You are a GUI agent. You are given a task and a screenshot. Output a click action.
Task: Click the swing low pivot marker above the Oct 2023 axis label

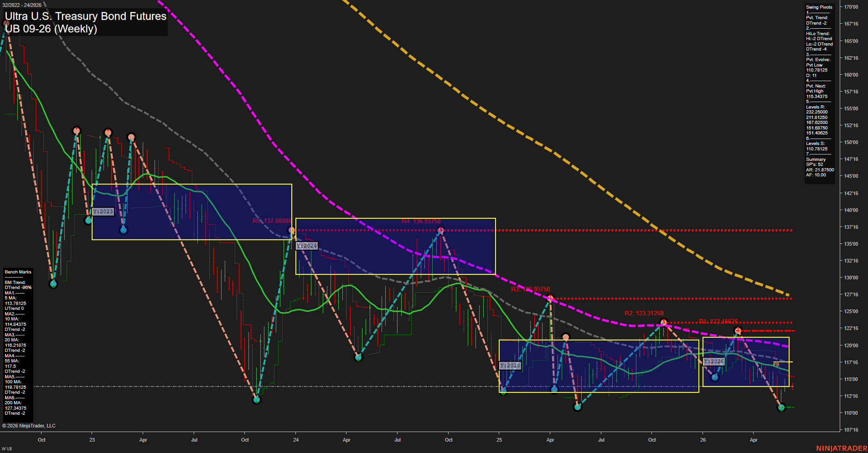click(x=257, y=400)
